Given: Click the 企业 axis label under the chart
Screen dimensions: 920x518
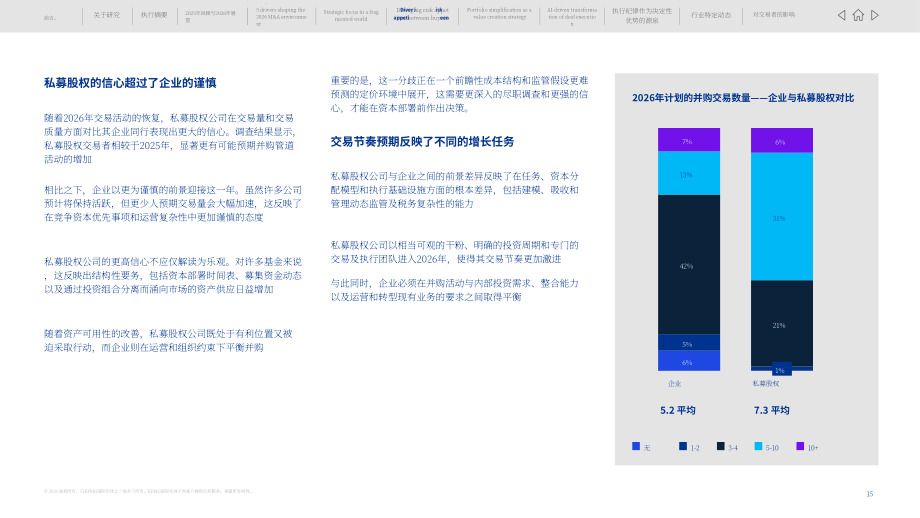Looking at the screenshot, I should (675, 384).
